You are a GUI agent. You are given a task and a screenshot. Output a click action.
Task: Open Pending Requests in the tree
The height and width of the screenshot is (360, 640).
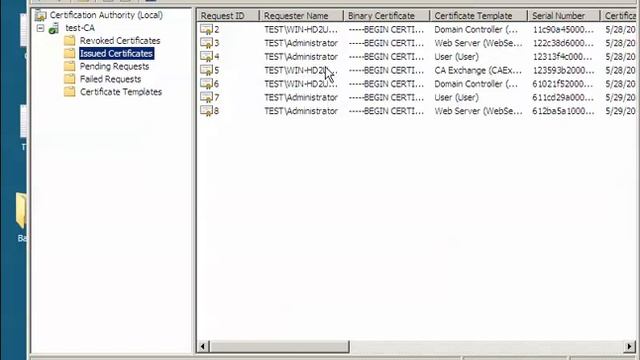pyautogui.click(x=114, y=66)
